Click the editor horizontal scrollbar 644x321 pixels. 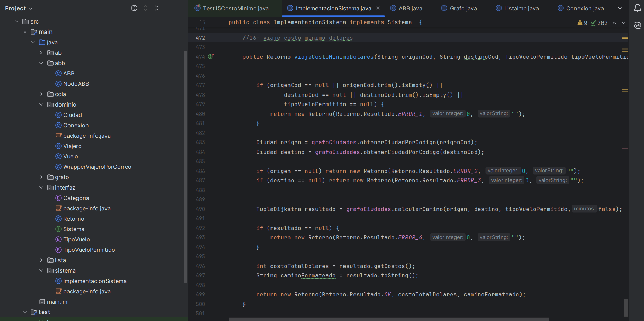(389, 319)
